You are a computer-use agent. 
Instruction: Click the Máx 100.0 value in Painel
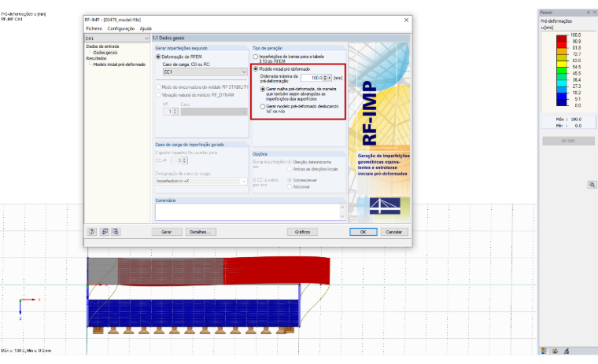(576, 119)
